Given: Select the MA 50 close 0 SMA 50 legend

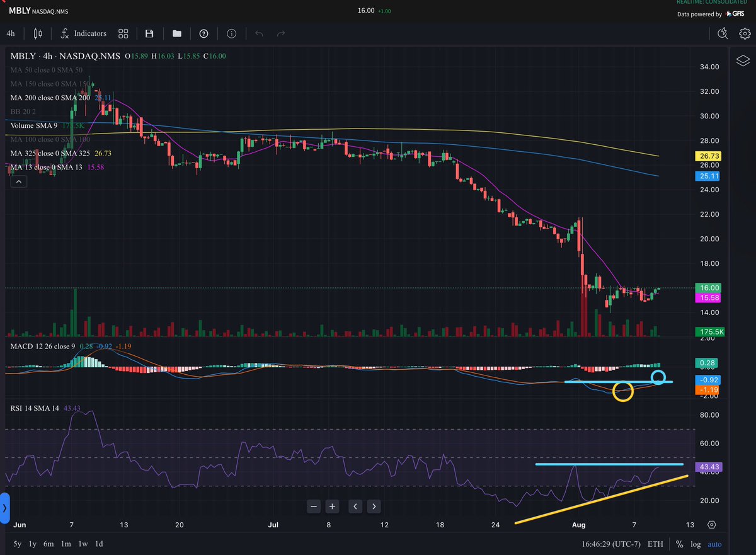Looking at the screenshot, I should coord(46,70).
